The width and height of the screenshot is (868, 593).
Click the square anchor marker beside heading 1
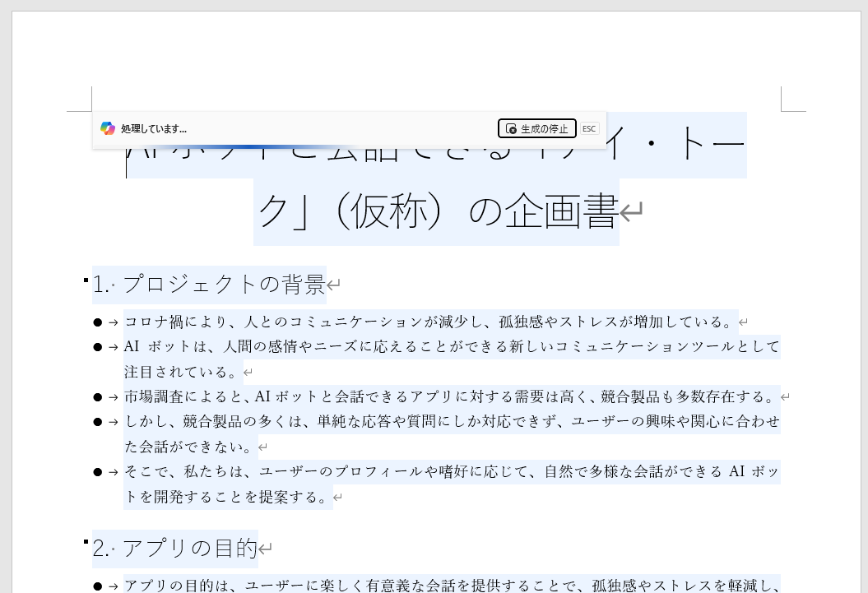86,280
